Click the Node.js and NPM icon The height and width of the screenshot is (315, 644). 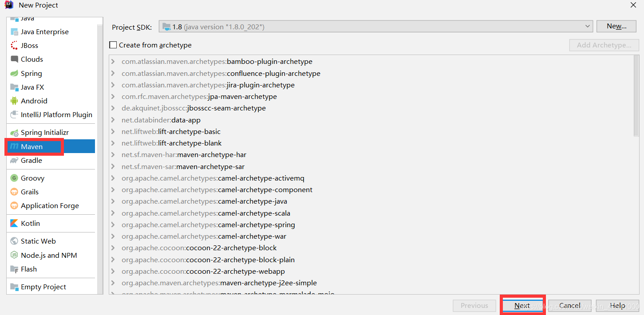tap(14, 256)
